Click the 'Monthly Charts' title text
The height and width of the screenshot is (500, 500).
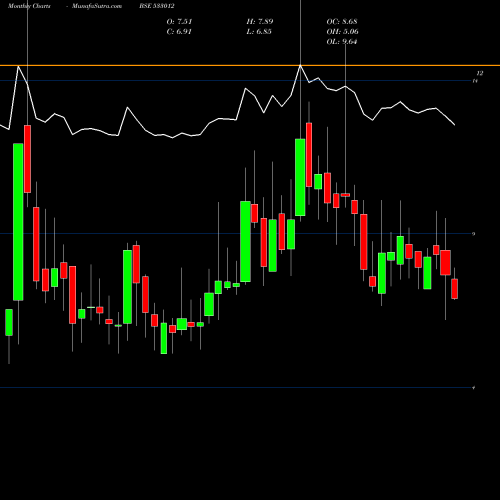click(29, 6)
